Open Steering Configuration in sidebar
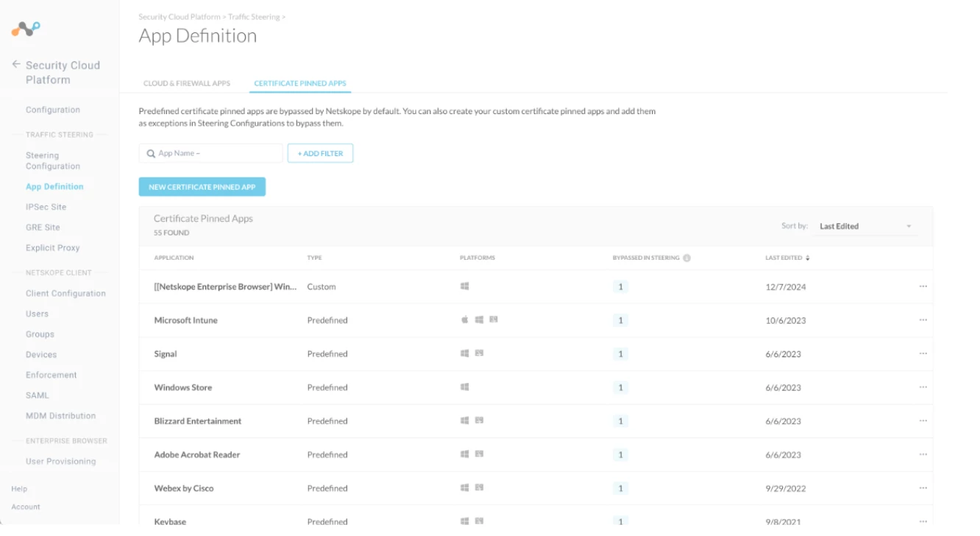This screenshot has height=536, width=980. (53, 161)
